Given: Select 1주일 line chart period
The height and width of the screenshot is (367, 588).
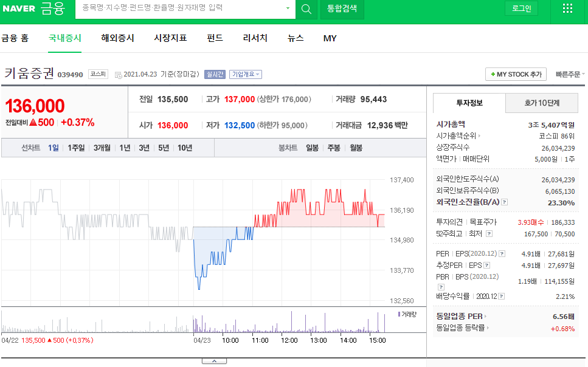Looking at the screenshot, I should (76, 148).
